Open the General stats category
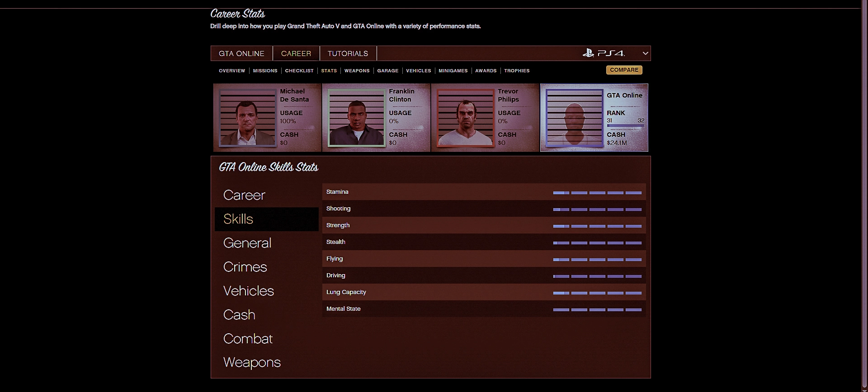 point(267,243)
